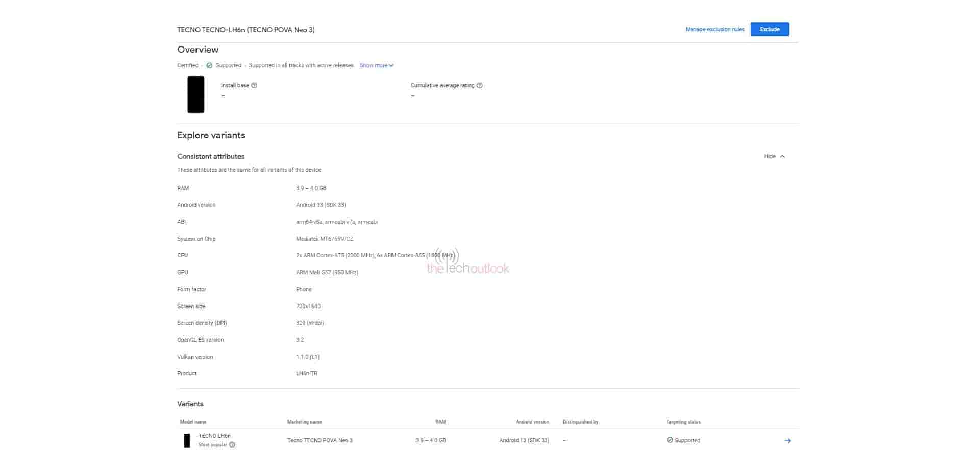Collapse Consistent attributes with Hide
Viewport: 980px width, 470px height.
click(769, 156)
